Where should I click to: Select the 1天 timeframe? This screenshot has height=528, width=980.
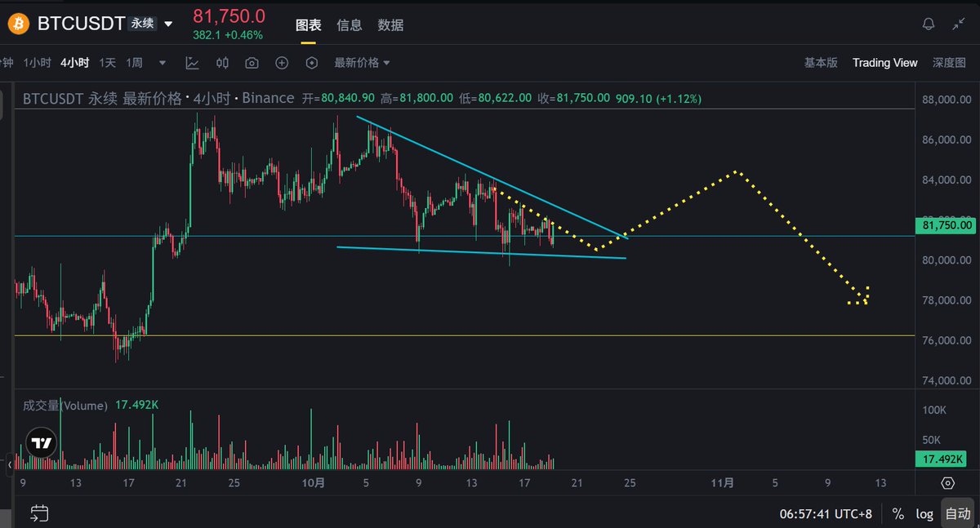pyautogui.click(x=107, y=63)
